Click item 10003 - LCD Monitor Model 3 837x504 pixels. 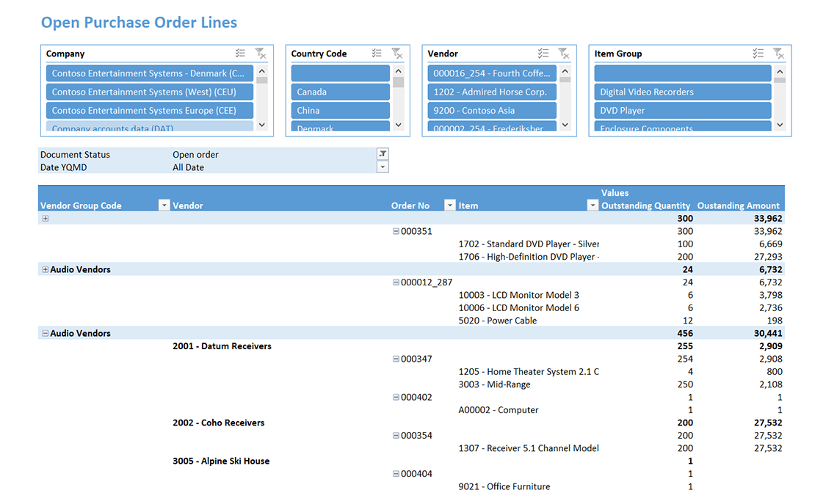pos(518,296)
